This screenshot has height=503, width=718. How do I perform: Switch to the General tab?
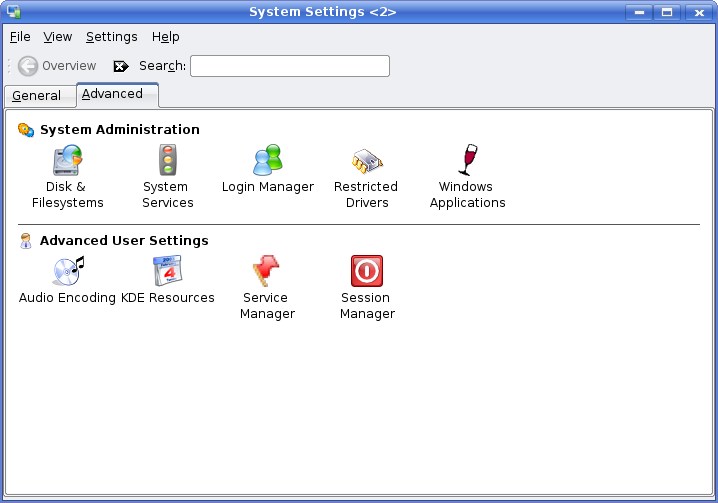click(37, 96)
